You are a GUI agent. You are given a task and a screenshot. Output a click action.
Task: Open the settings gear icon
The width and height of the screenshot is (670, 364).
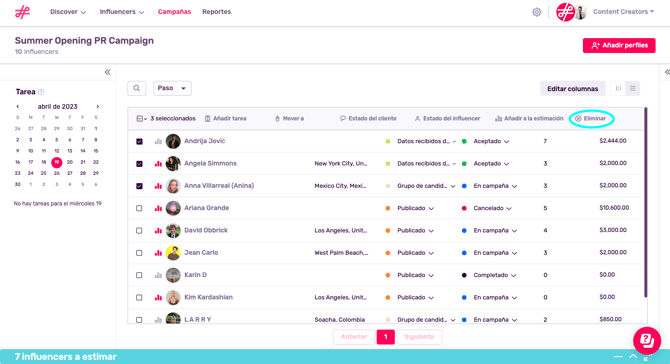[x=537, y=12]
